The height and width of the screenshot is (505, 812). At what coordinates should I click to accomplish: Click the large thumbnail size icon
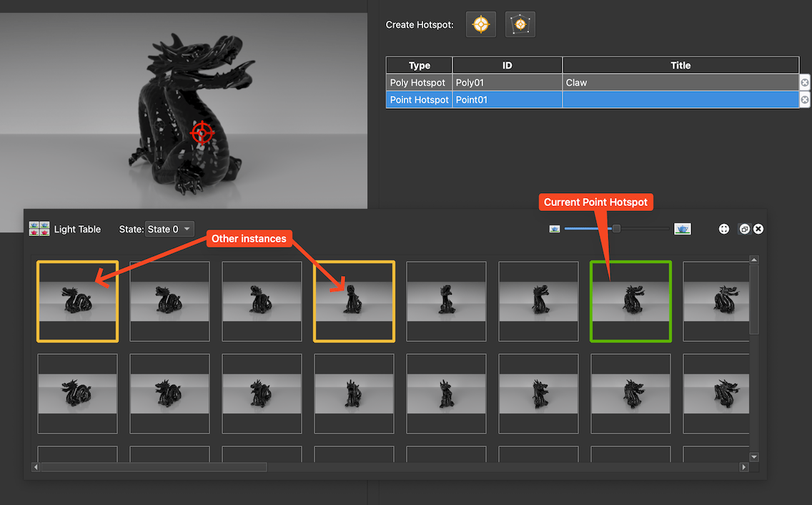pos(682,229)
